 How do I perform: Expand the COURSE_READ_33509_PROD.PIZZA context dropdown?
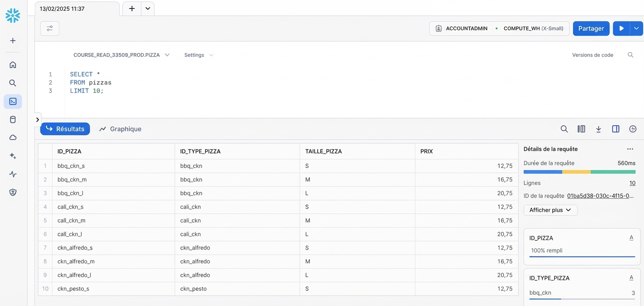[x=121, y=55]
